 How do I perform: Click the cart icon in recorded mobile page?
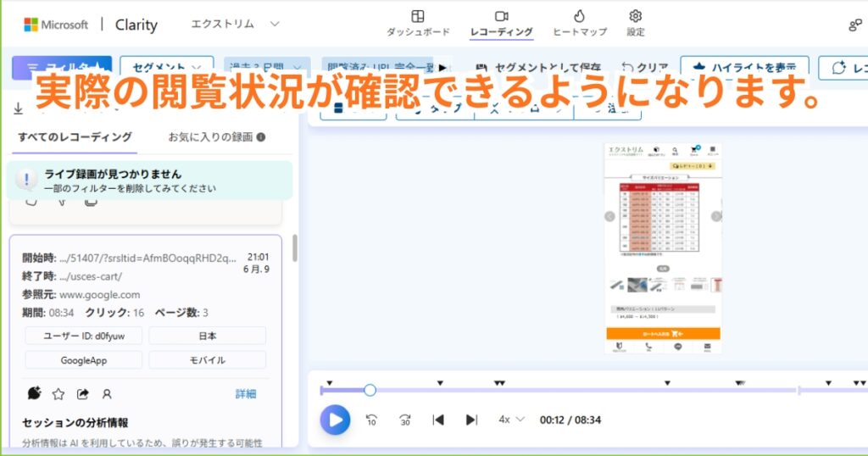point(694,150)
